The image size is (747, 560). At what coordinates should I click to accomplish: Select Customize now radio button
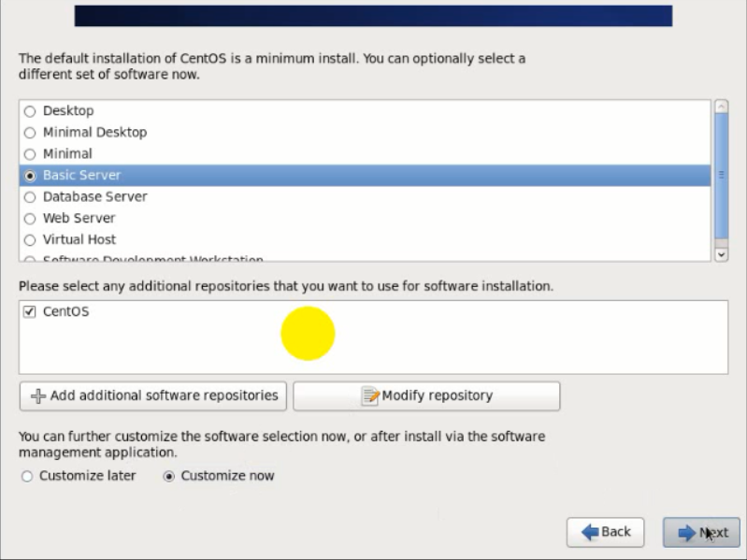[x=168, y=476]
